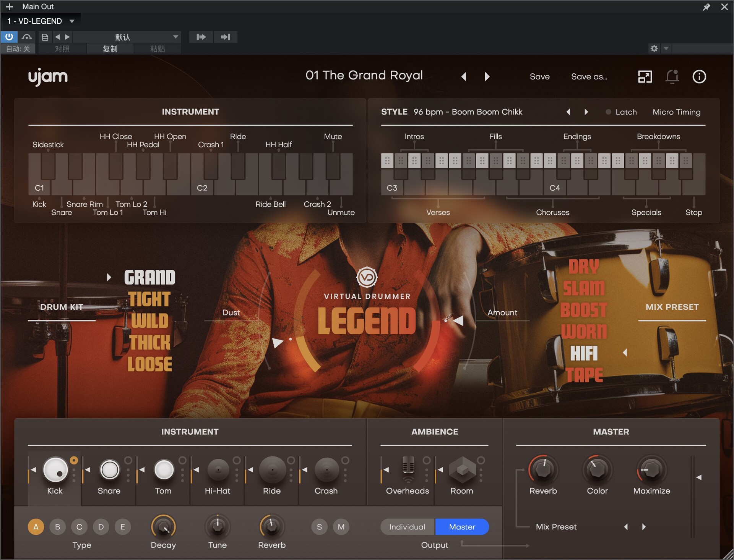Choose the HIFI mix preset

(584, 353)
